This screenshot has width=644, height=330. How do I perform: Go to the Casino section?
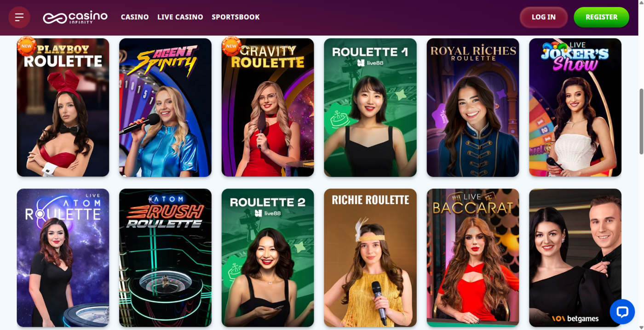click(135, 17)
